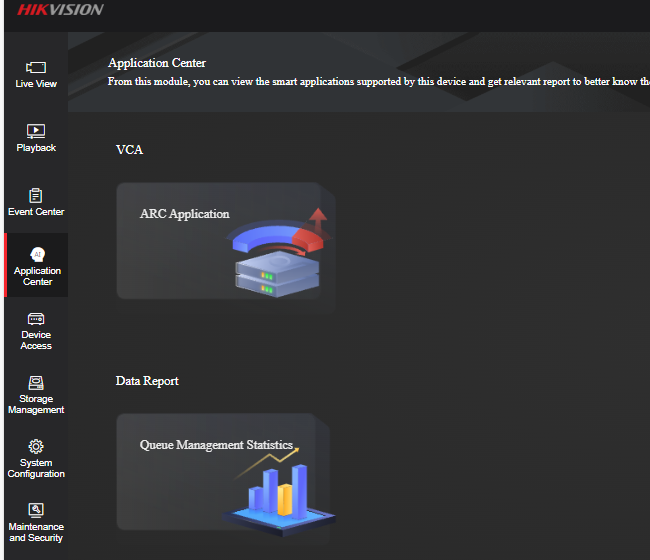This screenshot has width=650, height=560.
Task: Click the HIKVISION logo
Action: 59,10
